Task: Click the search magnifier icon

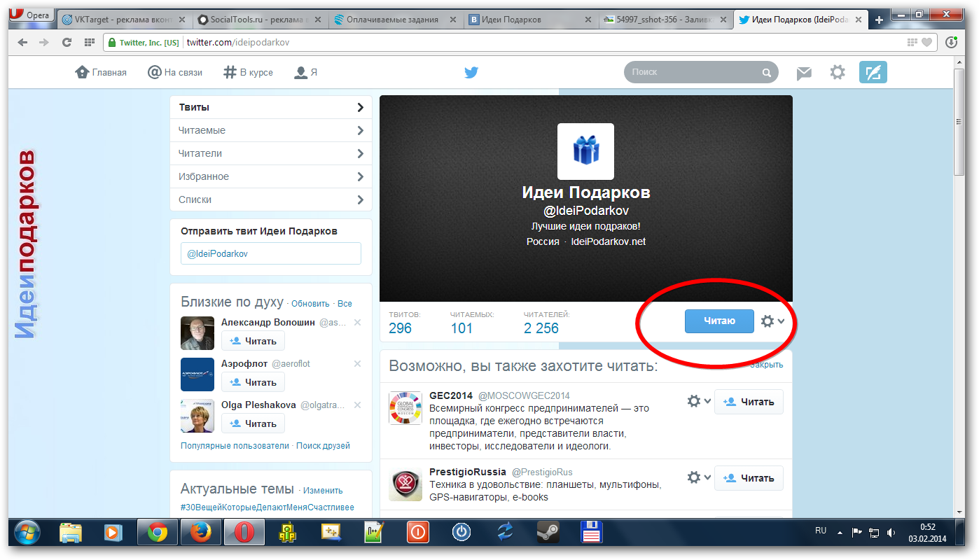Action: click(767, 72)
